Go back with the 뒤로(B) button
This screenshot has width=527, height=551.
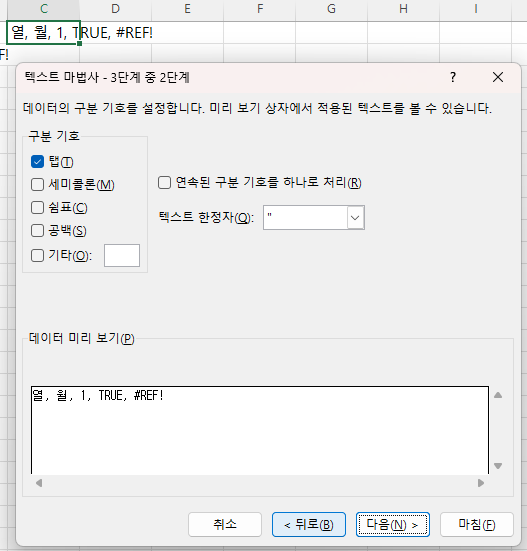309,524
